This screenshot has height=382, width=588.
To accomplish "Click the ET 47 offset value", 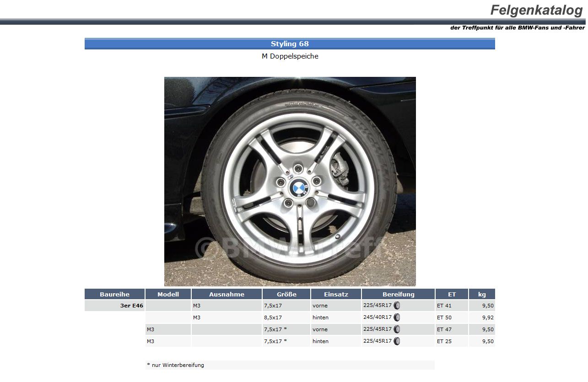I will 444,329.
